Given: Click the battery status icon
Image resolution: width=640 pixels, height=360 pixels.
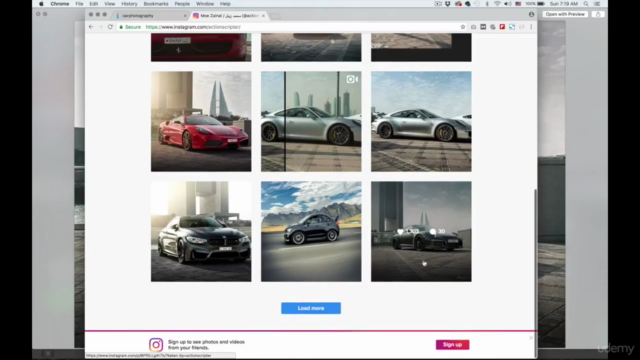Looking at the screenshot, I should pos(540,4).
